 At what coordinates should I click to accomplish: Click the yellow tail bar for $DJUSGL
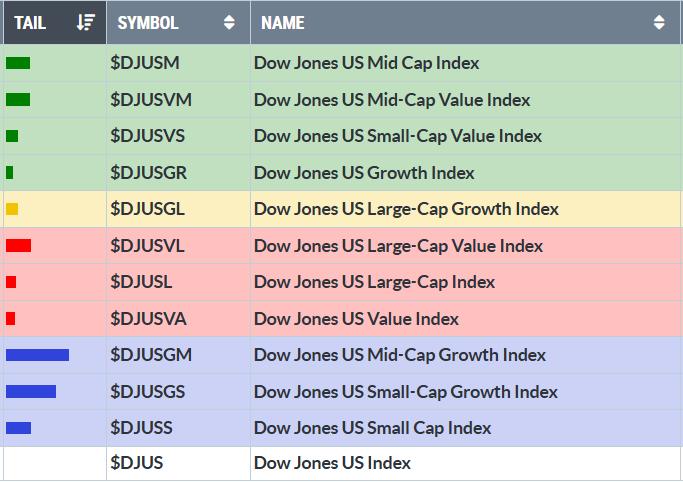point(12,209)
